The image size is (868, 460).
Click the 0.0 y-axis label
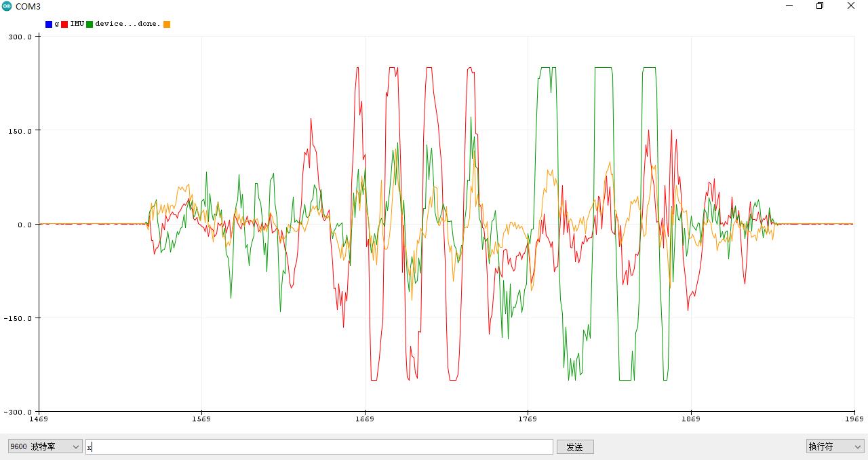click(x=24, y=225)
